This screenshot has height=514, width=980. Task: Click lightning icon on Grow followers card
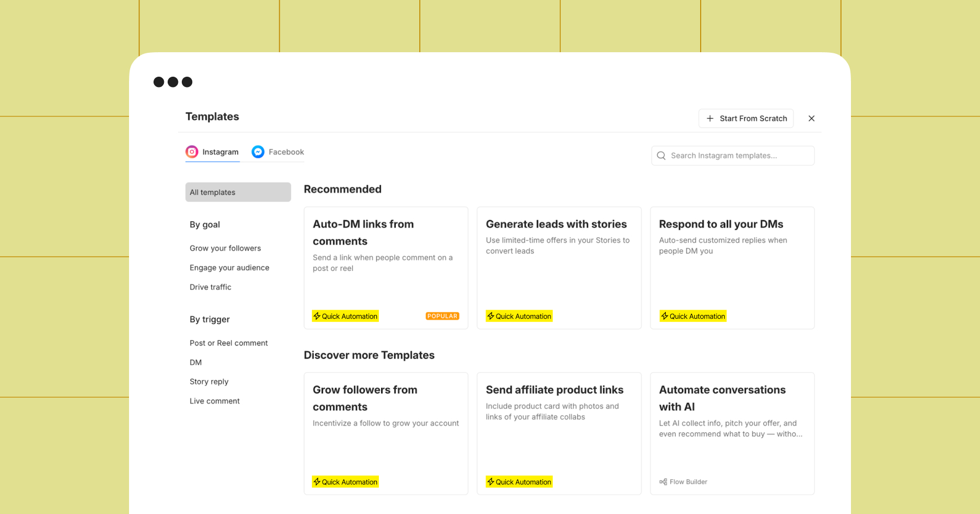click(317, 482)
